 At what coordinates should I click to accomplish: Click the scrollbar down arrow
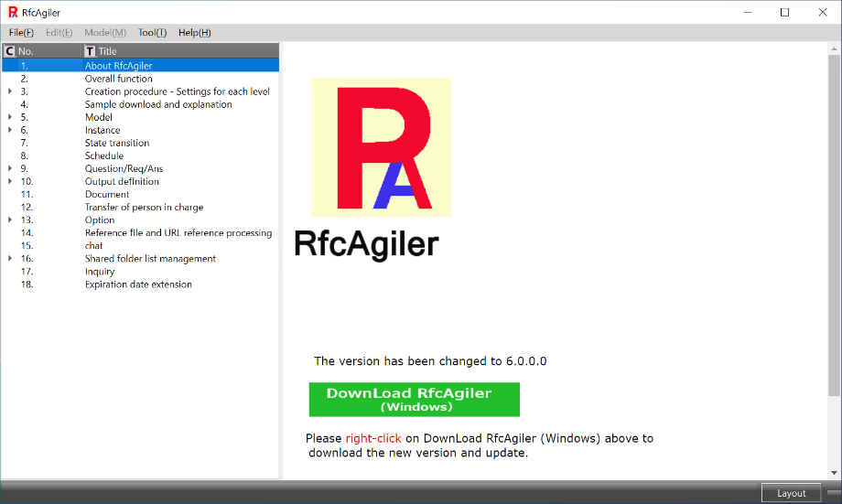(x=834, y=472)
